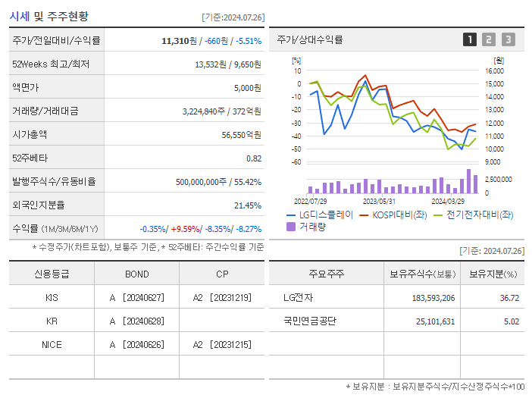Click the 주요주주 column header
This screenshot has height=398, width=532.
coord(327,274)
